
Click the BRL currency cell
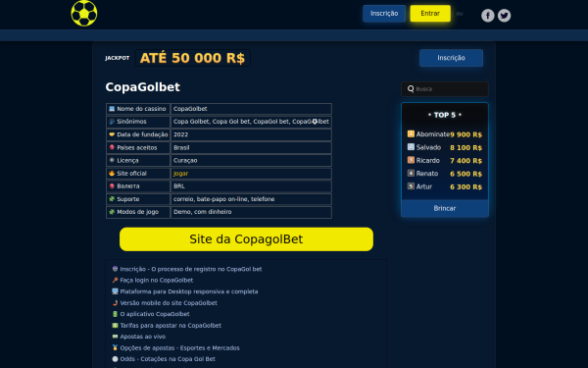pos(251,186)
